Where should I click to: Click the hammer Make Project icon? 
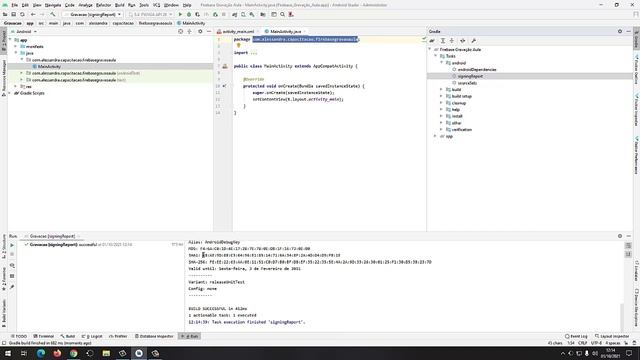pos(53,14)
